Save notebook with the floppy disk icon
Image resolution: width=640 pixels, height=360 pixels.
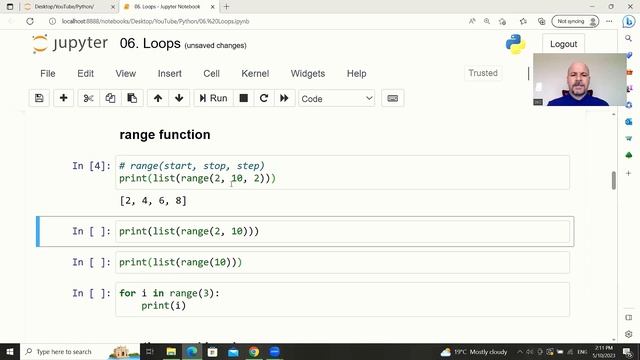point(39,98)
